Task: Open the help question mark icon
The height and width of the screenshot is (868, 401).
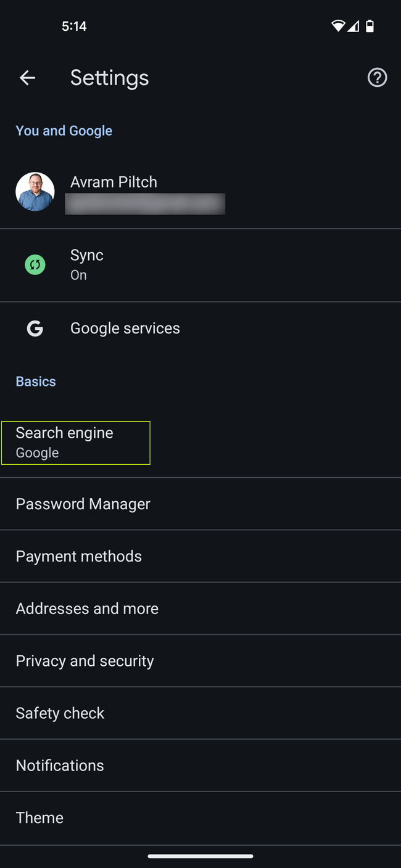Action: point(377,78)
